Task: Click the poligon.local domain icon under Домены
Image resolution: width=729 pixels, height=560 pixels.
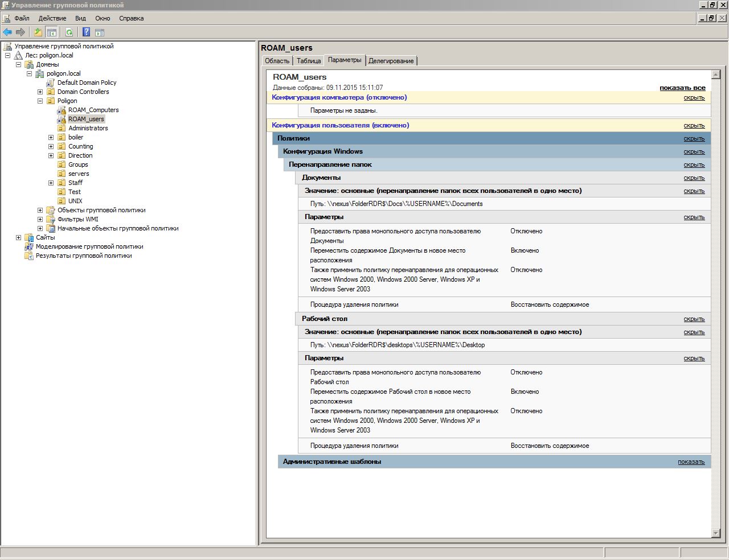Action: click(x=40, y=73)
